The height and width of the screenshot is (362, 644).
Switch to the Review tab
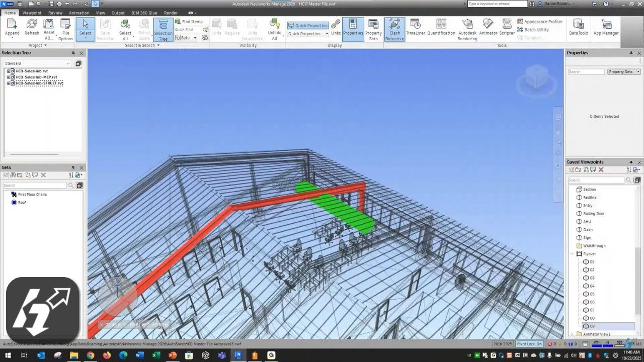pos(55,13)
